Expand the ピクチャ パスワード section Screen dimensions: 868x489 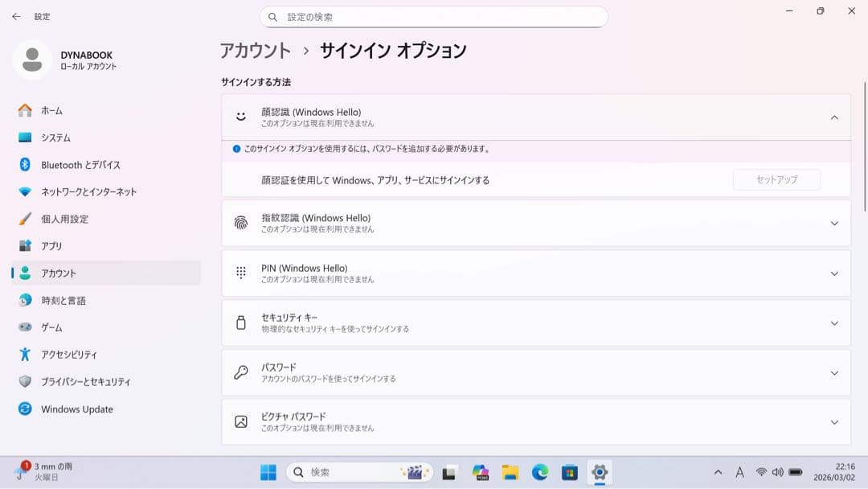pyautogui.click(x=834, y=422)
